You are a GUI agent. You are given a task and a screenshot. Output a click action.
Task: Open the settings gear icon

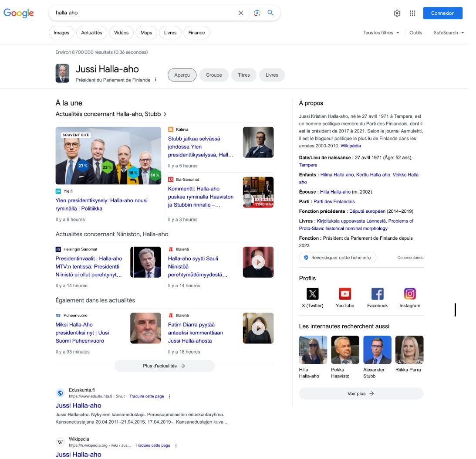pos(397,13)
